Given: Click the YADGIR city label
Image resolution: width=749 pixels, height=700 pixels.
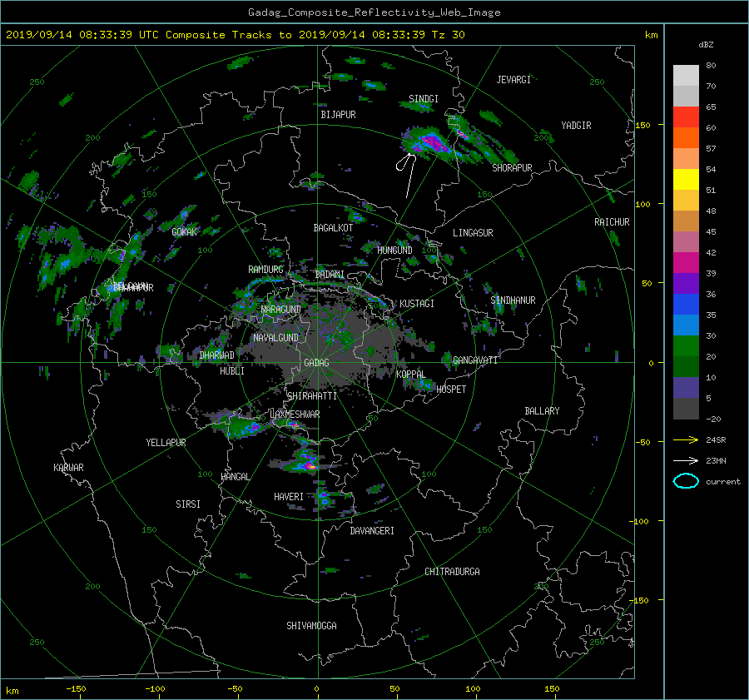Looking at the screenshot, I should point(576,126).
